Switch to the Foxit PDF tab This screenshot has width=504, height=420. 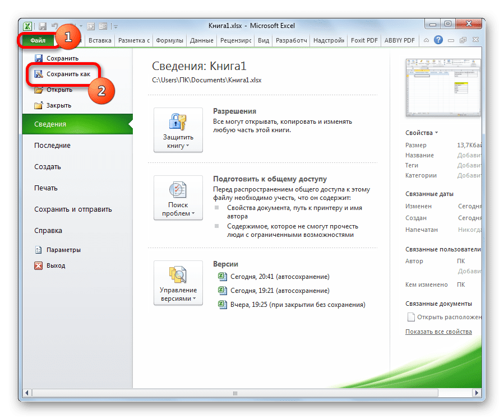point(364,40)
